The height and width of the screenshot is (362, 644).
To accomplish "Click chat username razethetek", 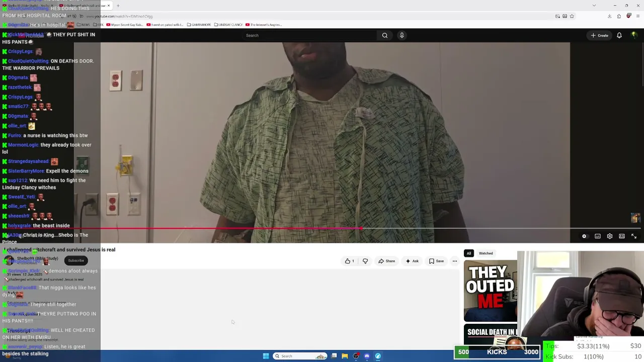I will tap(20, 87).
